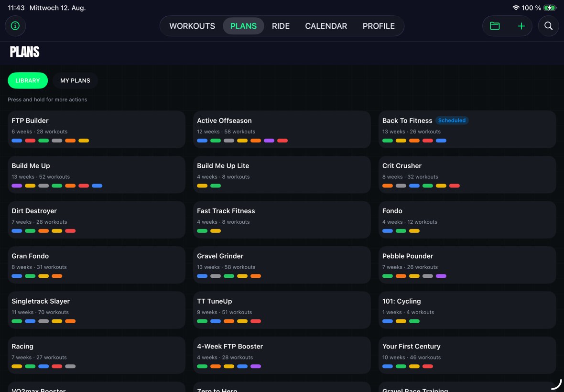Go to the RIDE tab

pyautogui.click(x=281, y=26)
